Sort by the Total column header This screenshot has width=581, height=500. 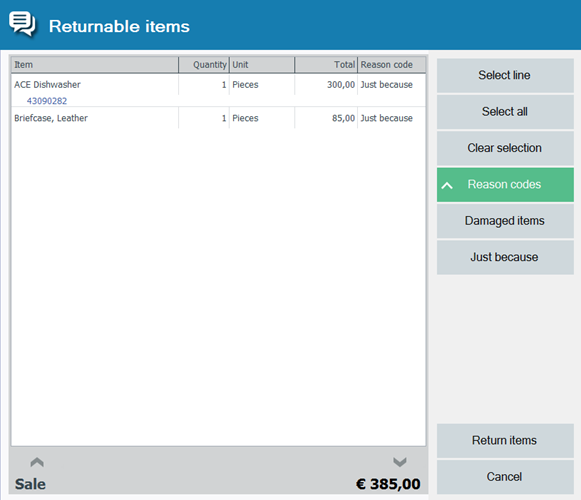[326, 64]
